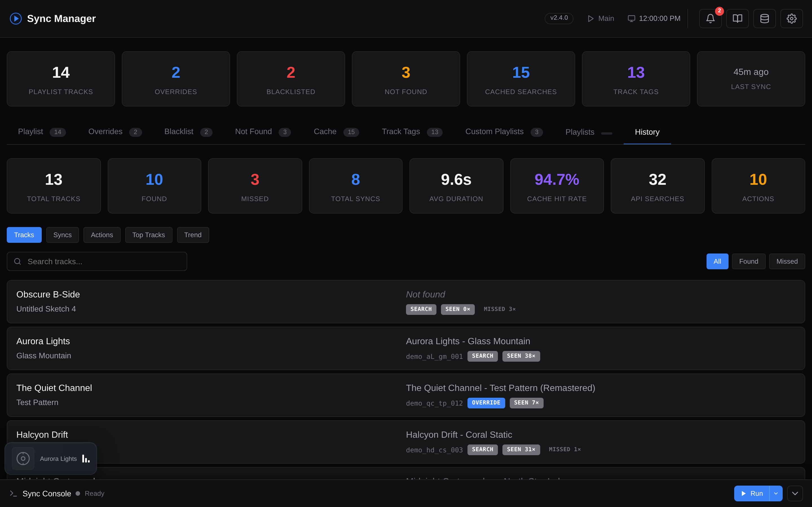812x507 pixels.
Task: Click the Run sync button
Action: [x=752, y=493]
